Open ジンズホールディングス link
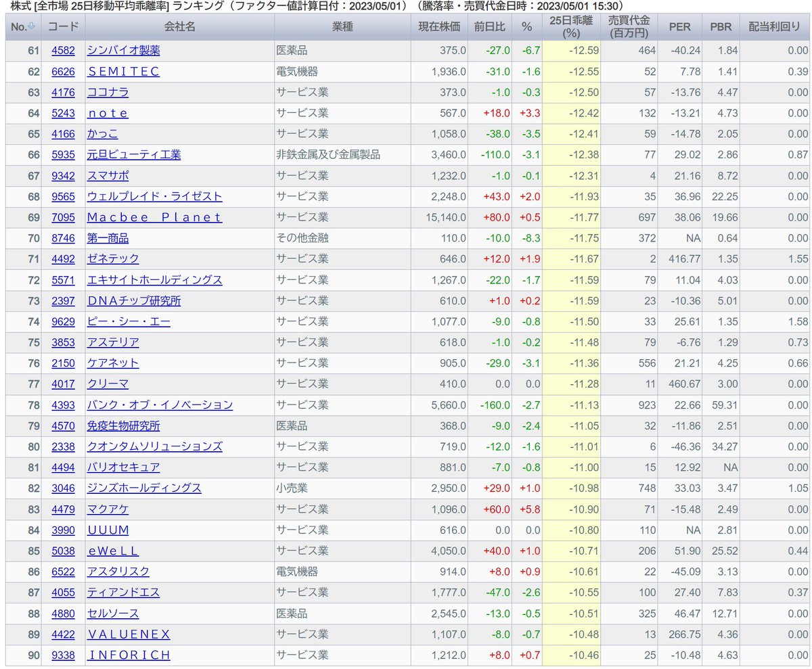 pos(144,488)
